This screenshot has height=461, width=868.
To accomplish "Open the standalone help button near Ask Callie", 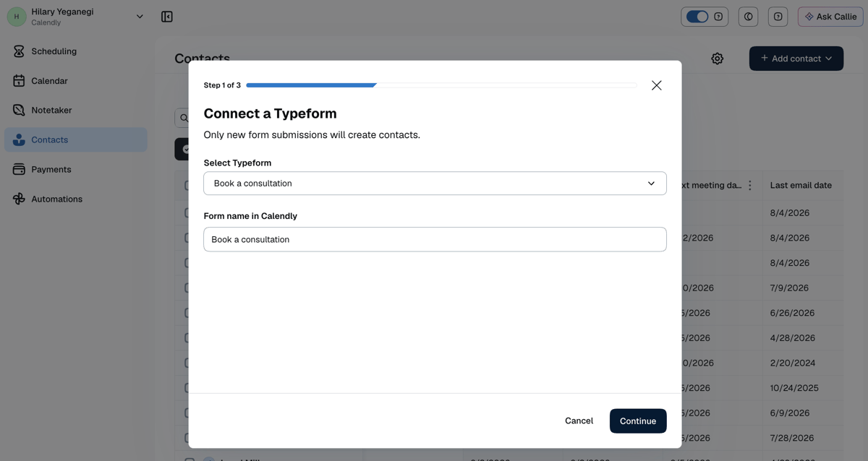I will (x=778, y=17).
